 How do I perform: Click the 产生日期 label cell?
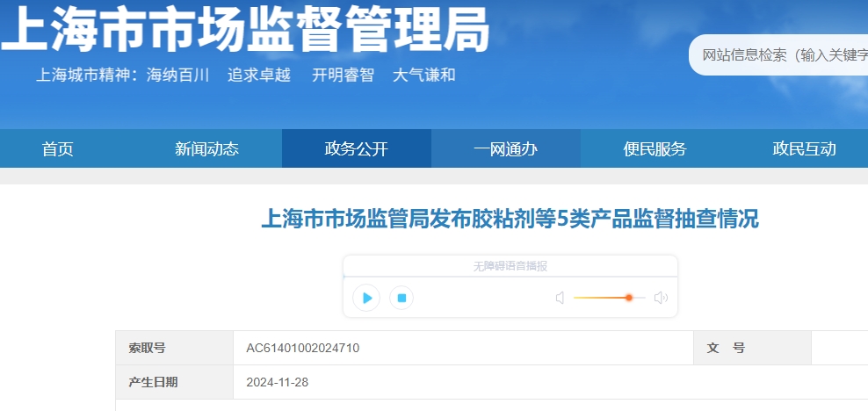174,382
